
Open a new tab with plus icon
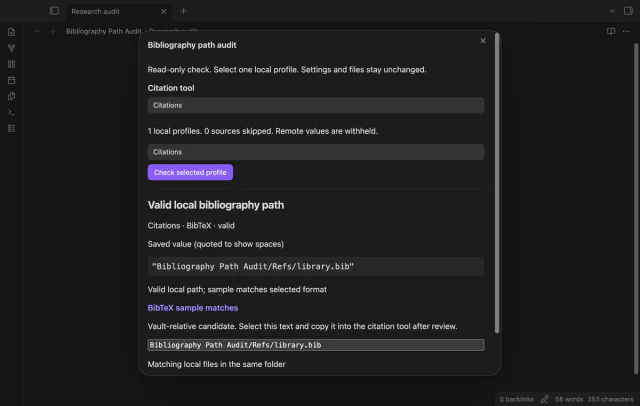tap(183, 11)
